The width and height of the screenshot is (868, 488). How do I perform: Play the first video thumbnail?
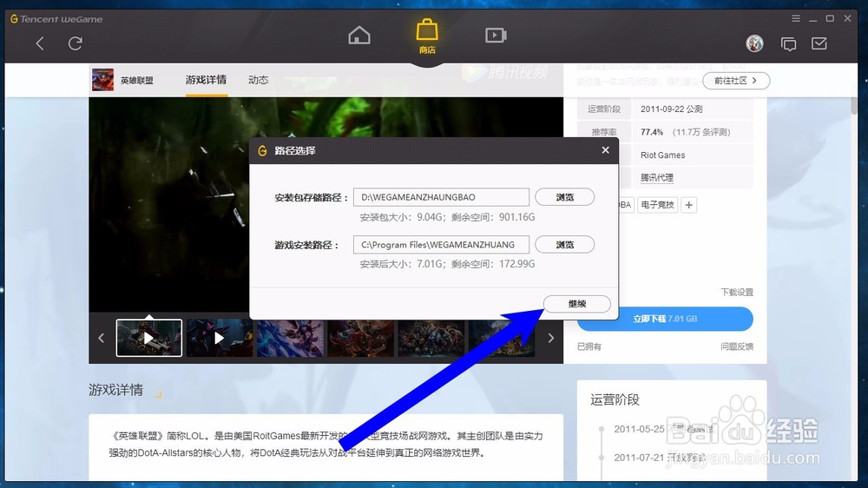(x=149, y=338)
